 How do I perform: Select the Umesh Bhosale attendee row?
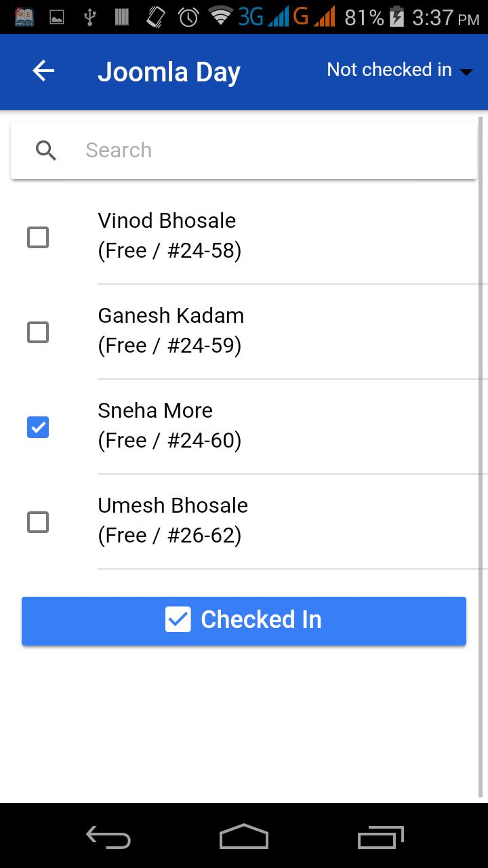click(x=244, y=521)
